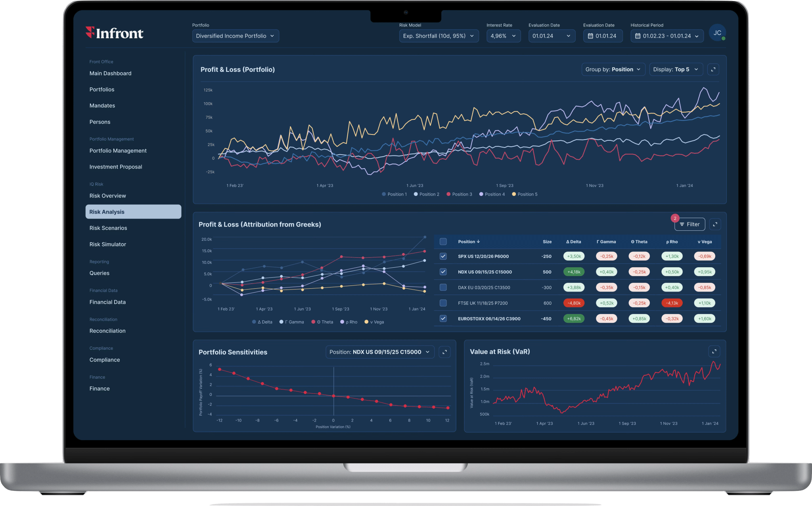812x506 pixels.
Task: Go to Risk Scenarios in sidebar
Action: [108, 228]
